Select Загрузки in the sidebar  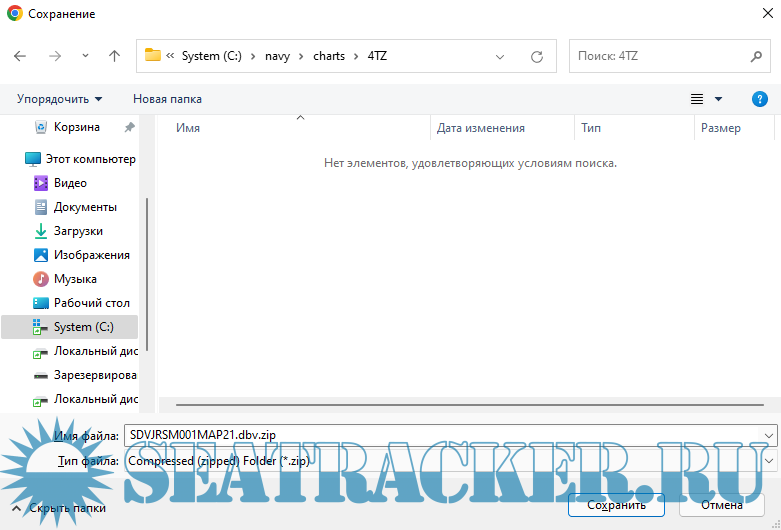coord(78,231)
